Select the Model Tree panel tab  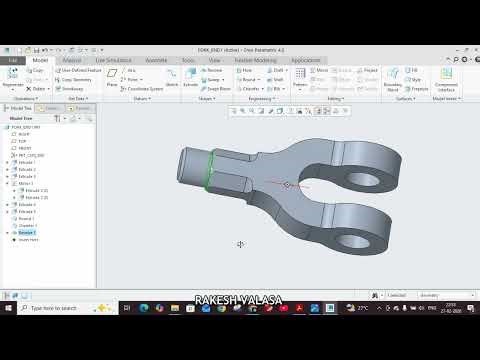(x=18, y=108)
